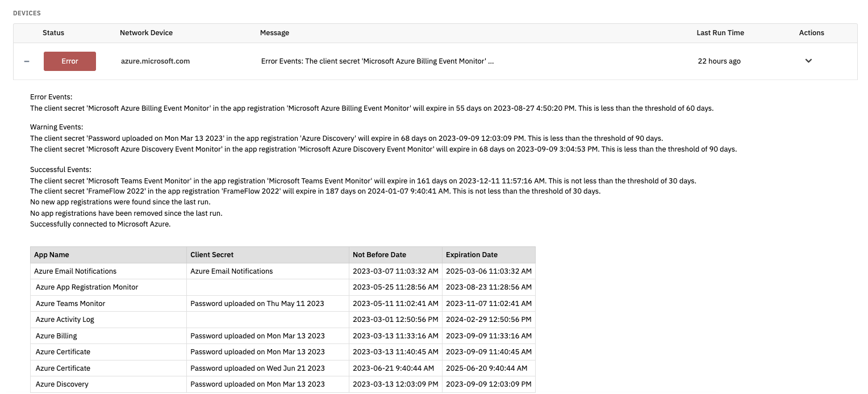Click the red Error status badge
Screen dimensions: 868x394
click(70, 61)
